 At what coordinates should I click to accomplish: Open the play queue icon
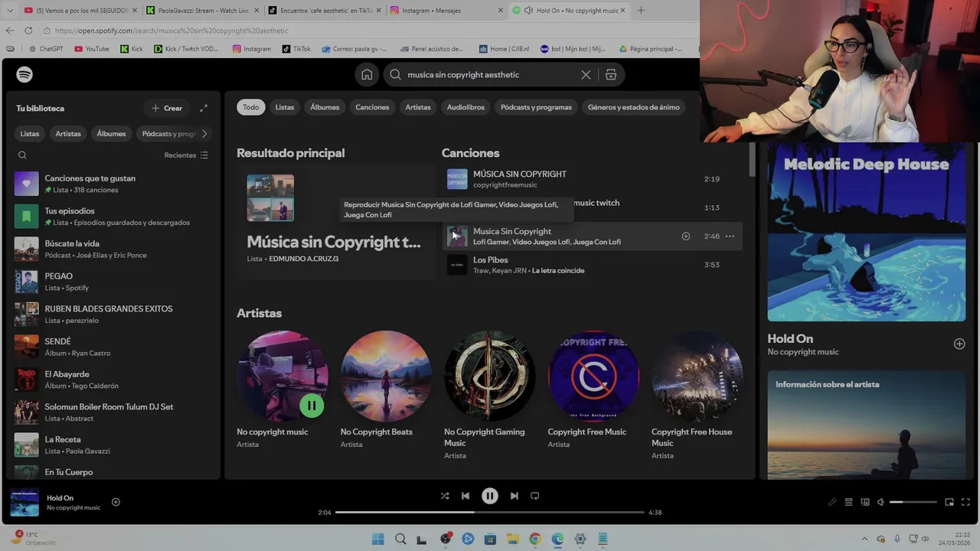(x=848, y=502)
